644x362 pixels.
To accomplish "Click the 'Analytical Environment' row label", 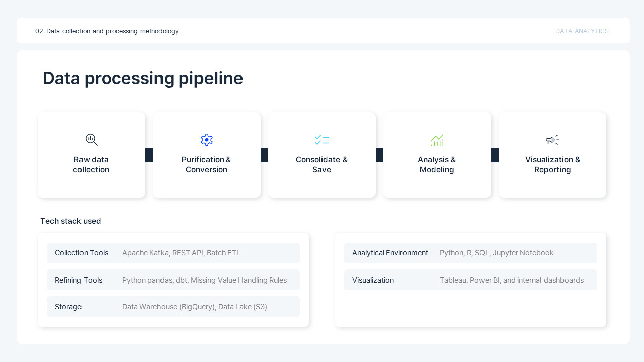I will (x=390, y=253).
